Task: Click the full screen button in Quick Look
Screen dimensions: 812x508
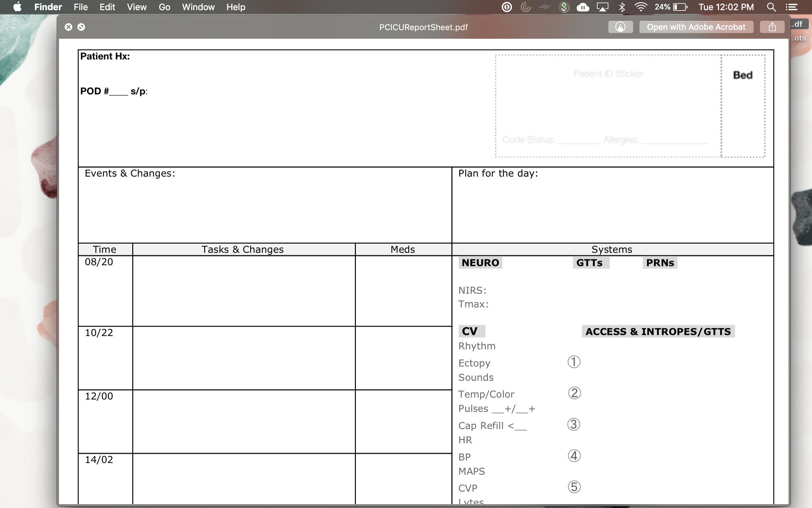Action: pos(81,27)
